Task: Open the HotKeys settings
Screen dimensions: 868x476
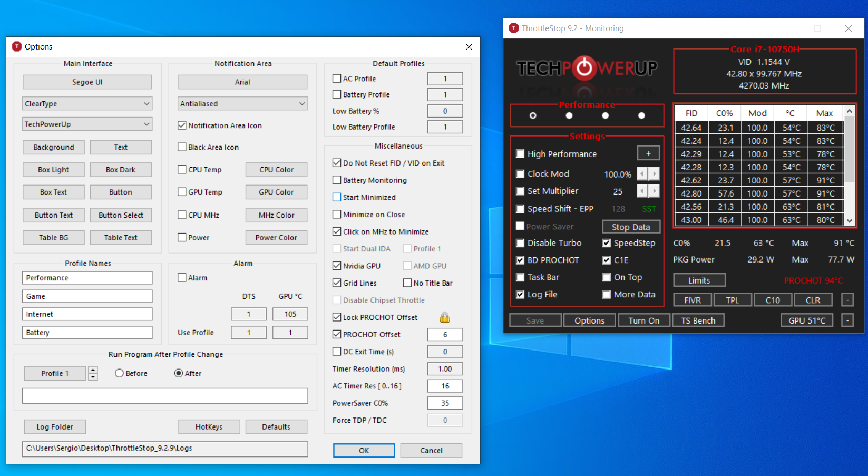Action: 209,427
